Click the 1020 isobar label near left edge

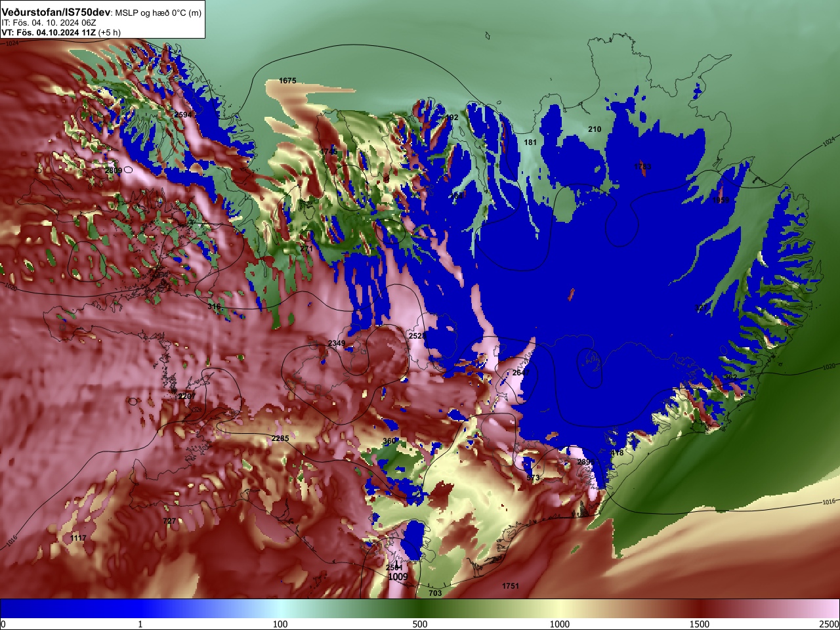point(10,287)
